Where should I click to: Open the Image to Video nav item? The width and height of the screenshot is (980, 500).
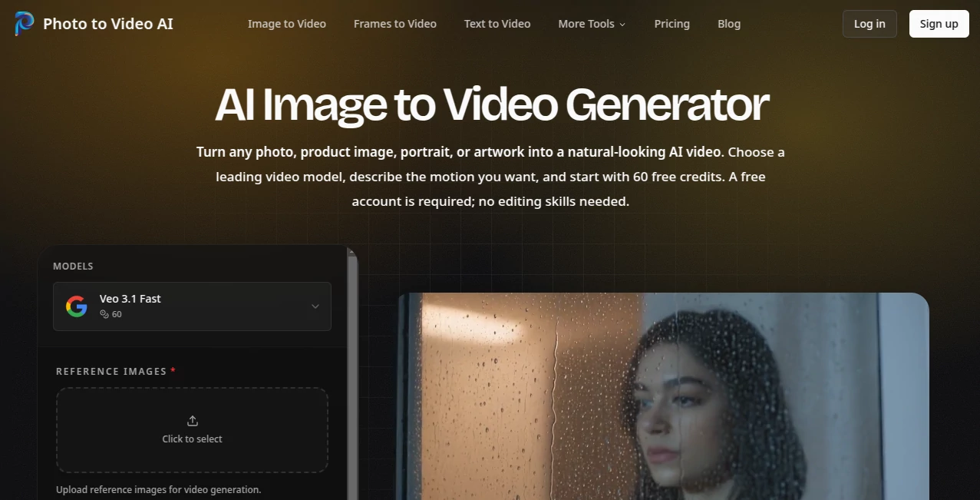[x=287, y=24]
